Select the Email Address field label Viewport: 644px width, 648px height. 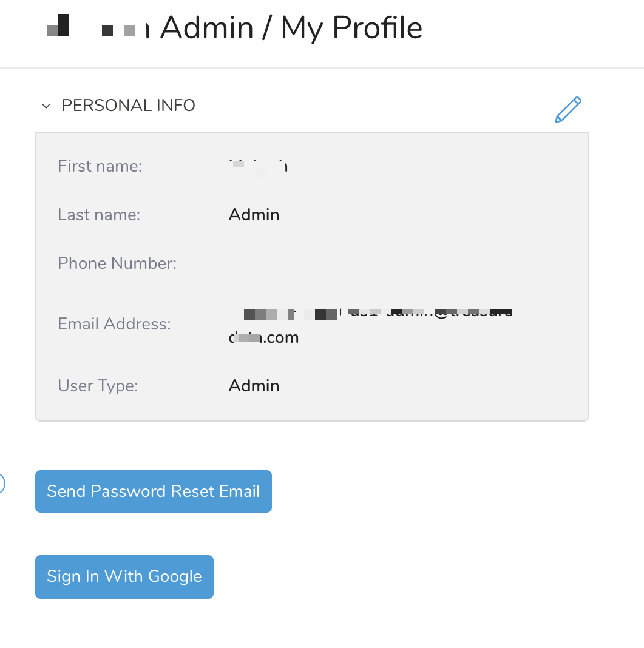click(114, 324)
